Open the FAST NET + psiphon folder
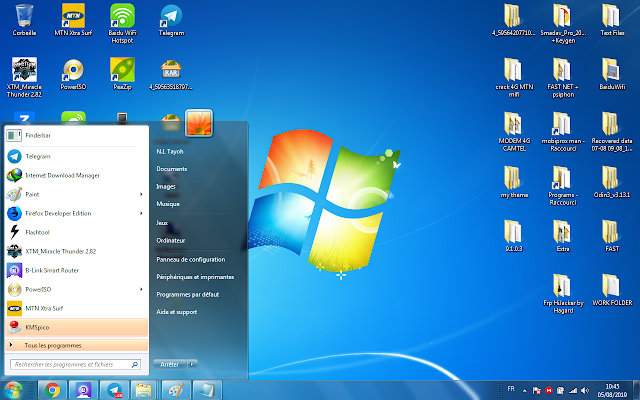 click(563, 78)
